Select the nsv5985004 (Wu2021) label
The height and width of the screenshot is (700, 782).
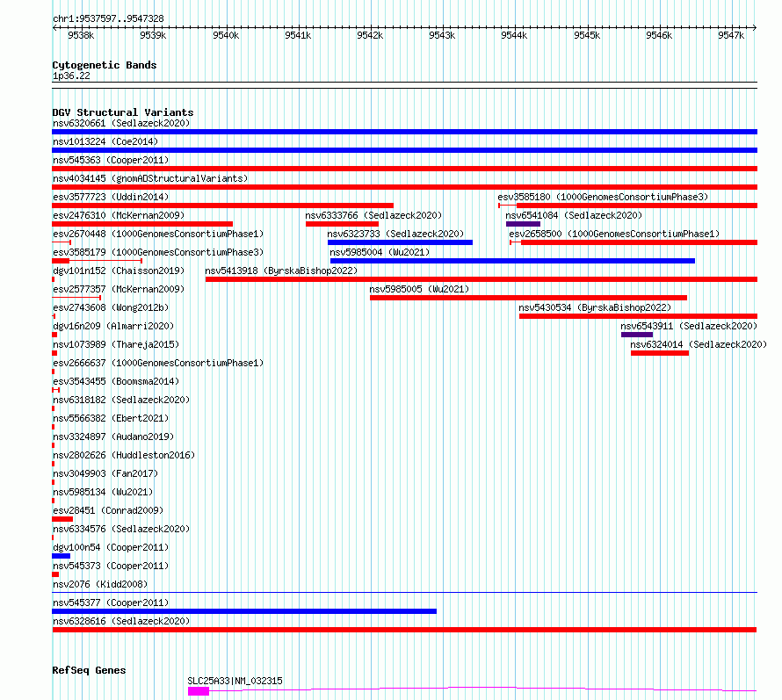pos(380,252)
